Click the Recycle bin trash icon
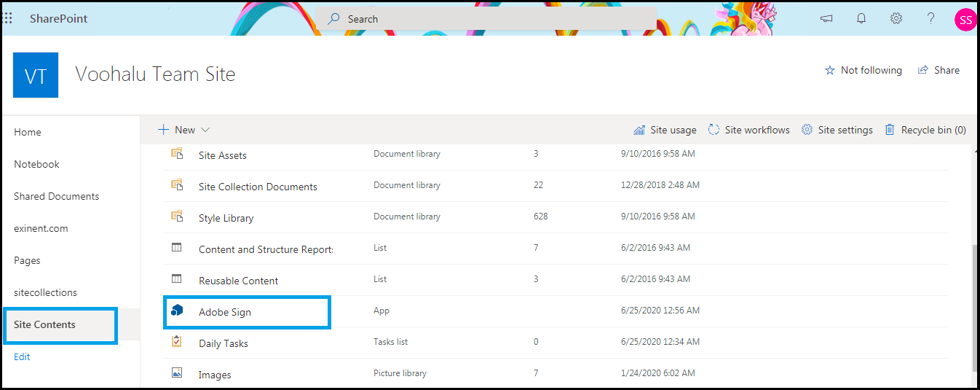 (890, 130)
